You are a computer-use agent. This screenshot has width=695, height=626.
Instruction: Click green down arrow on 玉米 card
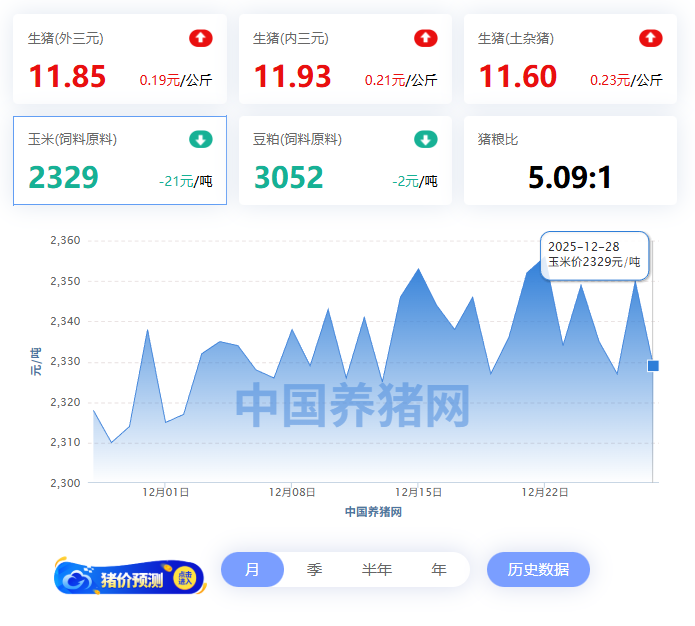coord(201,139)
